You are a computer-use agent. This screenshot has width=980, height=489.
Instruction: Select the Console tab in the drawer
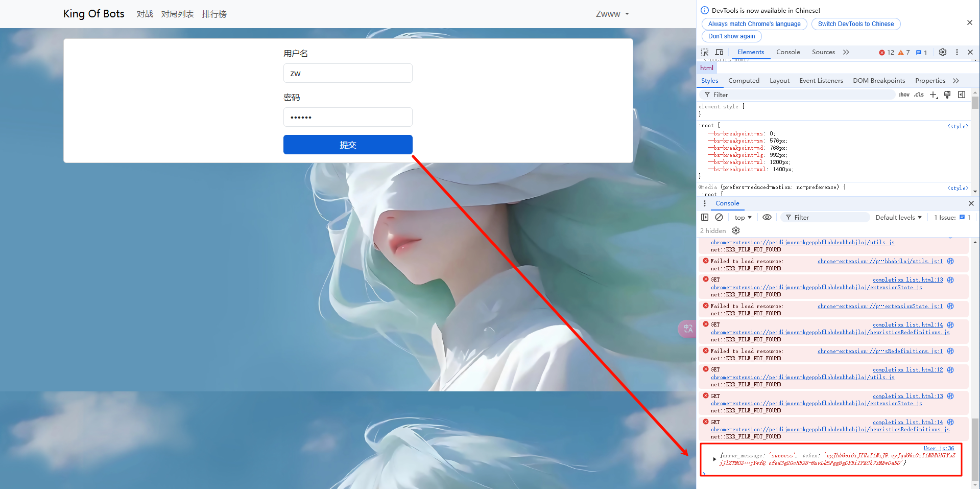[727, 203]
